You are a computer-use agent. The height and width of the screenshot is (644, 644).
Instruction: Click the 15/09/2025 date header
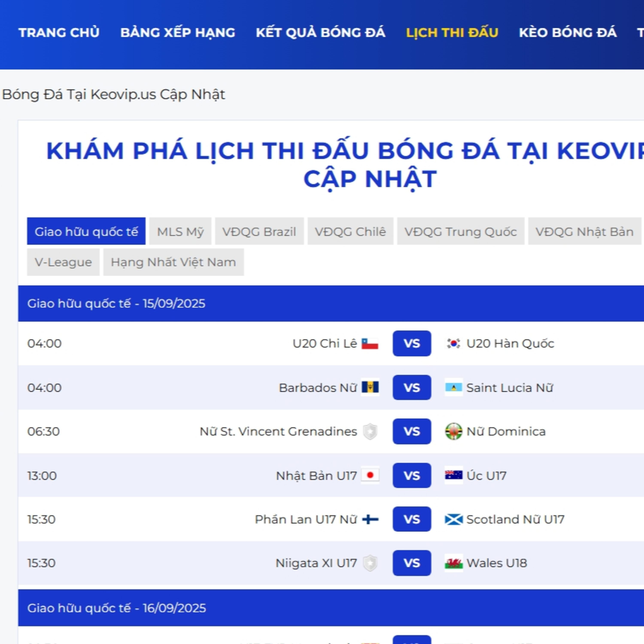(x=331, y=303)
